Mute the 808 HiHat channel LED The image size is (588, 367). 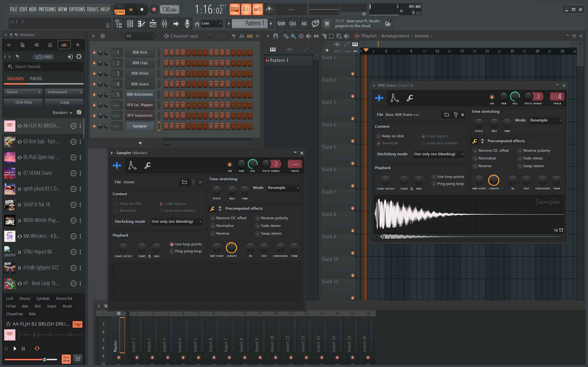pyautogui.click(x=94, y=73)
